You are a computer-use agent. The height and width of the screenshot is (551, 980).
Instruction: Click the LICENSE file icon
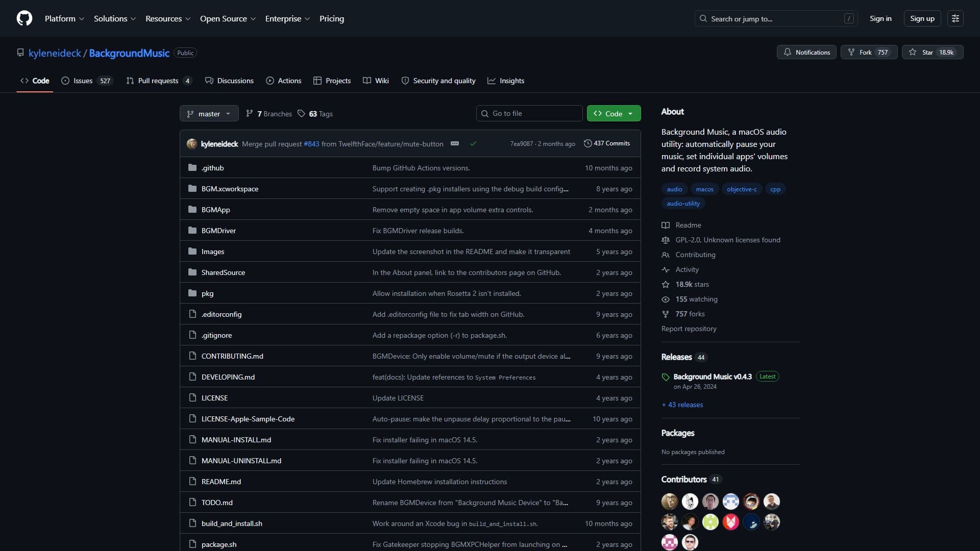tap(192, 398)
